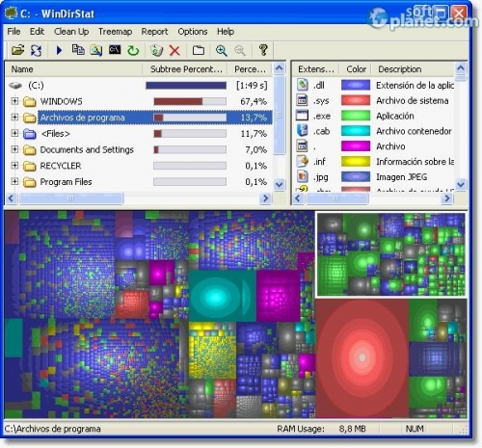Expand the Archivos de programa node
The image size is (482, 448).
click(x=14, y=118)
